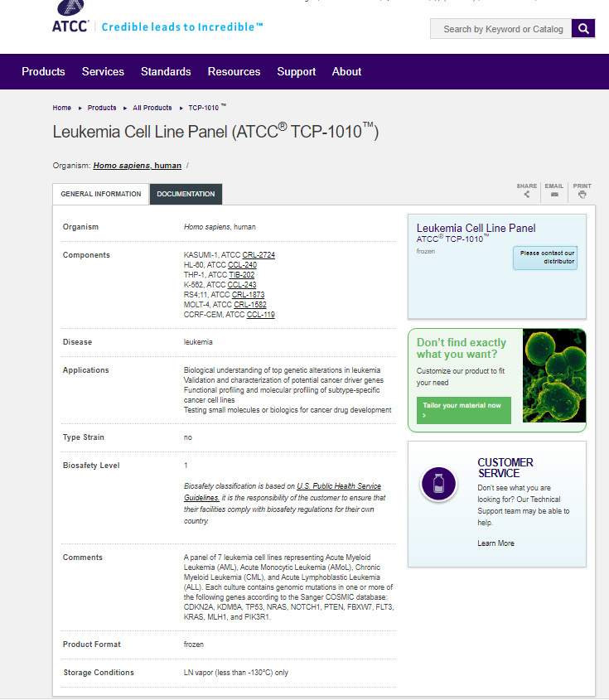Click the Don't find exactly what you want heading
Image resolution: width=609 pixels, height=700 pixels.
coord(462,348)
